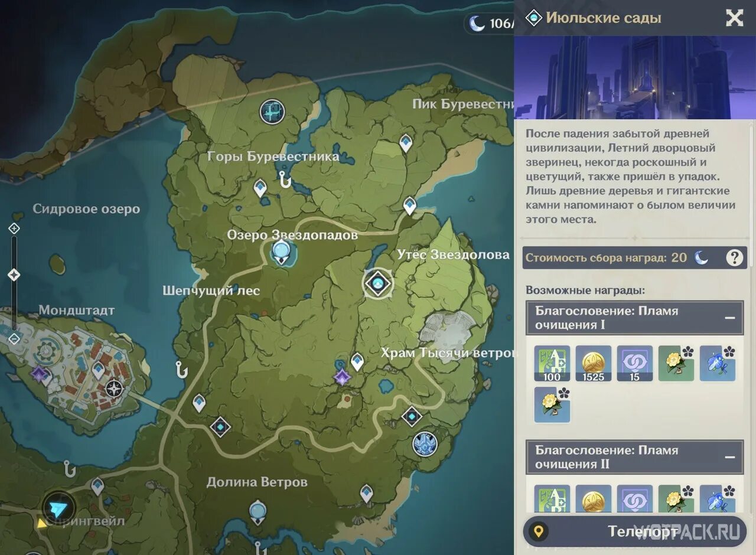Open the help question mark for reward cost
Image resolution: width=756 pixels, height=555 pixels.
coord(734,257)
